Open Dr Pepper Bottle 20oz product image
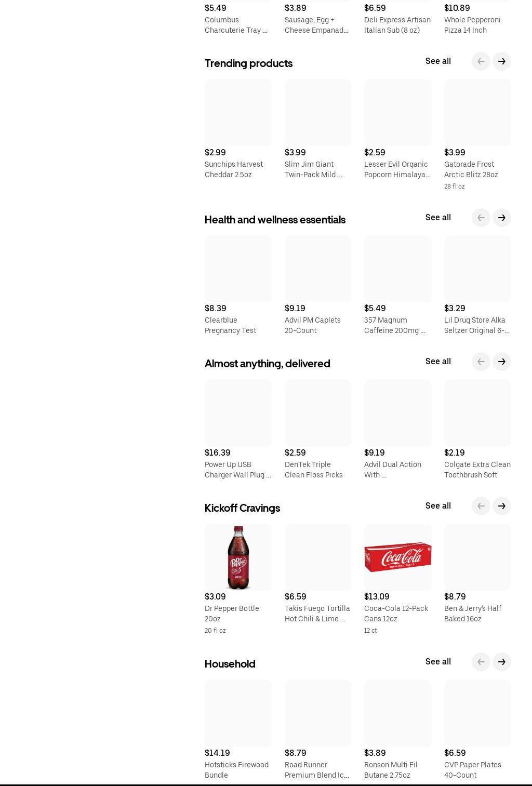 coord(238,557)
